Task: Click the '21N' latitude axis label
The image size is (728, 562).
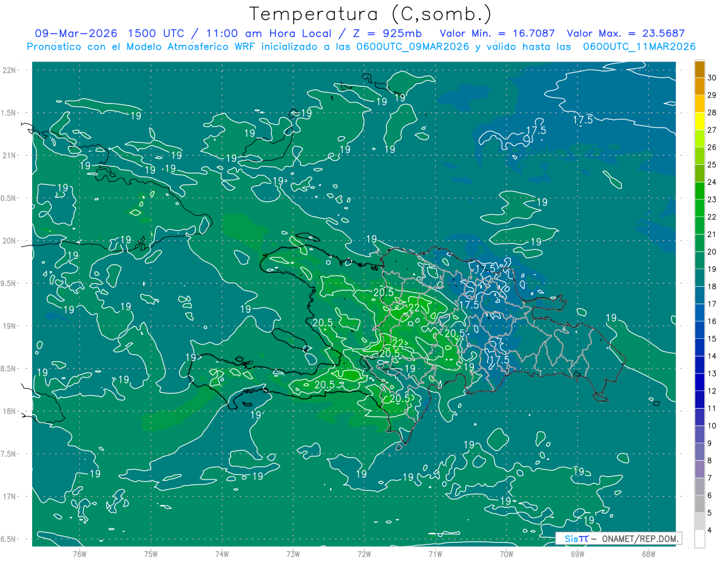Action: 10,155
